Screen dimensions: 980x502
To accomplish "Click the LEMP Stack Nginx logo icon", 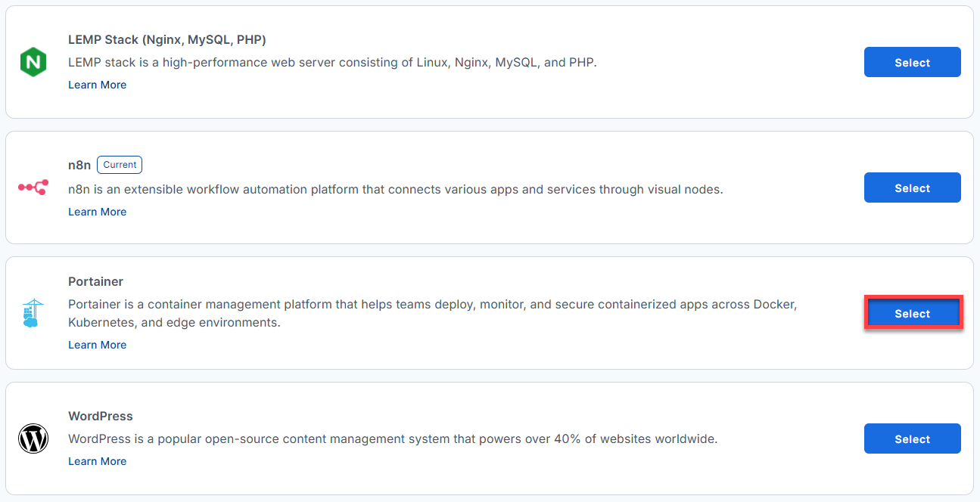I will 33,62.
